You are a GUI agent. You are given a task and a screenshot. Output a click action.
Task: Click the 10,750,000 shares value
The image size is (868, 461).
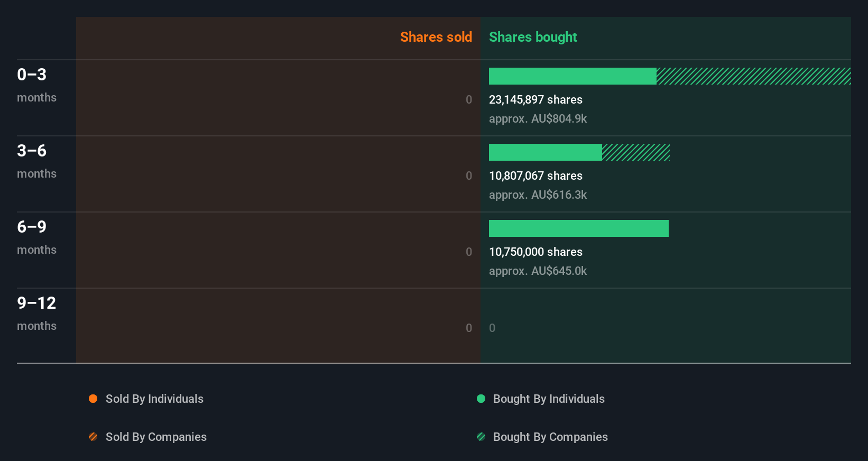click(x=535, y=252)
